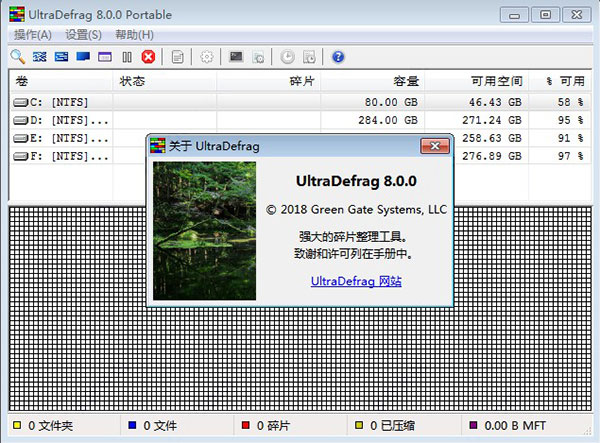Click the clock scheduler toolbar icon

[287, 57]
